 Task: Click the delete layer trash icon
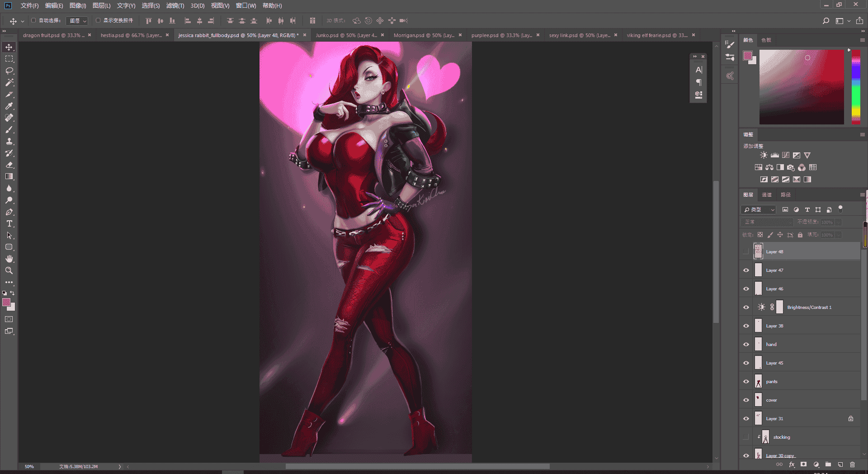853,465
